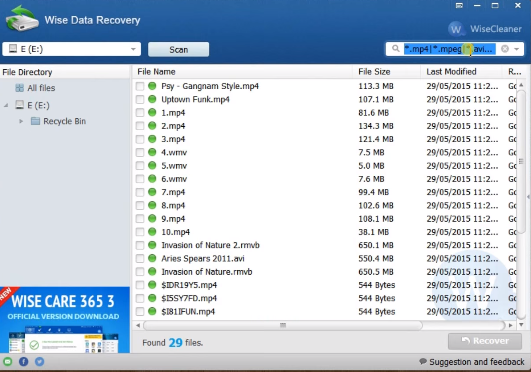Tick the checkbox for 3.mp4

(140, 139)
